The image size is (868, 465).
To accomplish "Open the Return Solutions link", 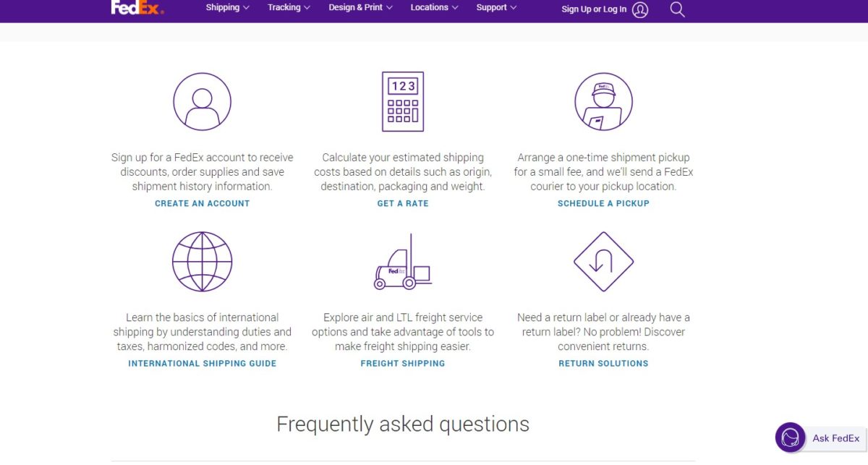I will pos(603,364).
